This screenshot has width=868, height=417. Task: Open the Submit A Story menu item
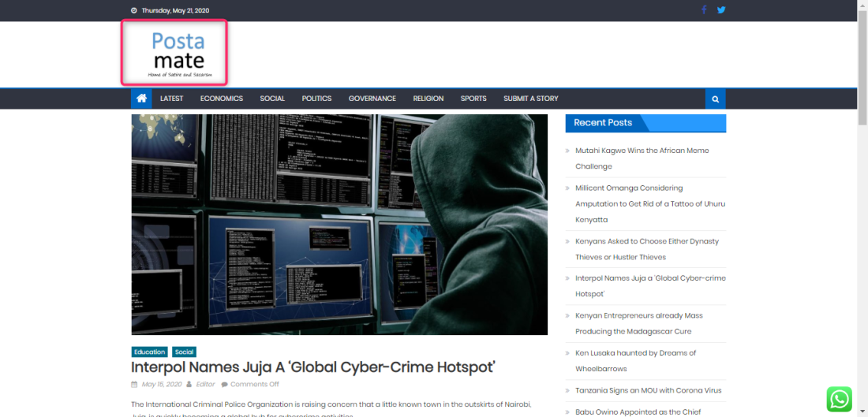tap(531, 99)
